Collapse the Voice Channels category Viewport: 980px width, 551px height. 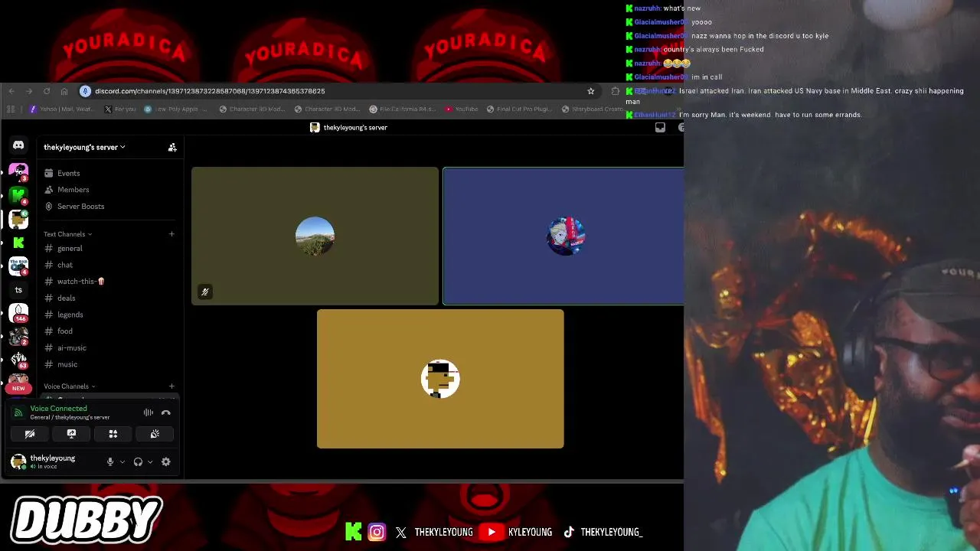70,386
